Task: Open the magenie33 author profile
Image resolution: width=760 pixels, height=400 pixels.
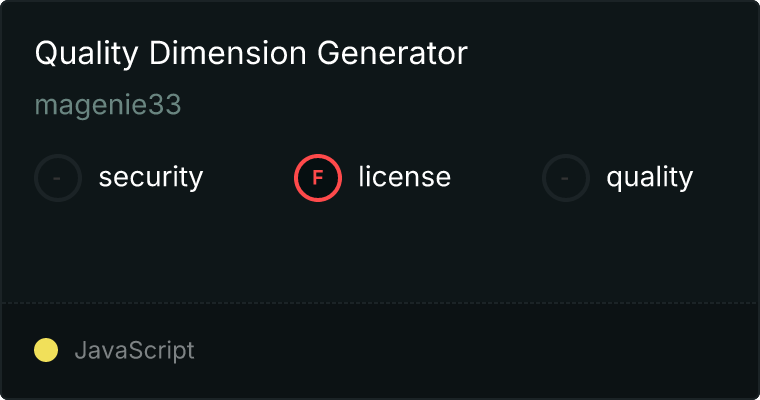Action: pos(108,105)
